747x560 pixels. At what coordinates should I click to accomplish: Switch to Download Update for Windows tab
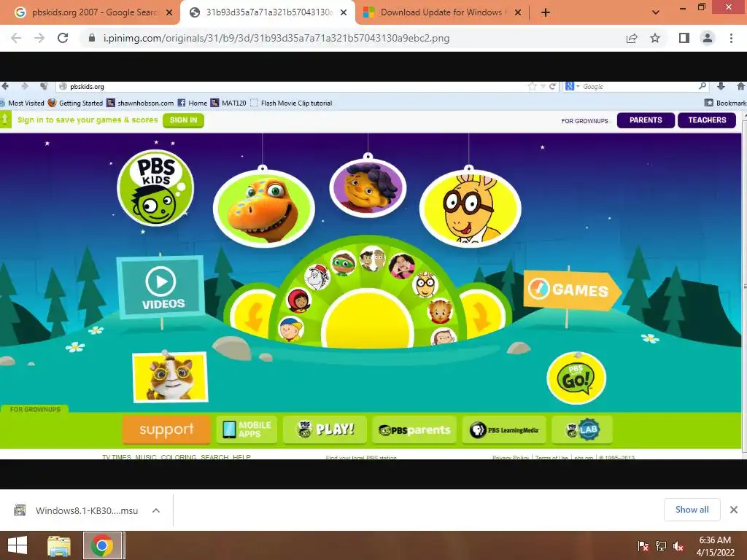442,12
